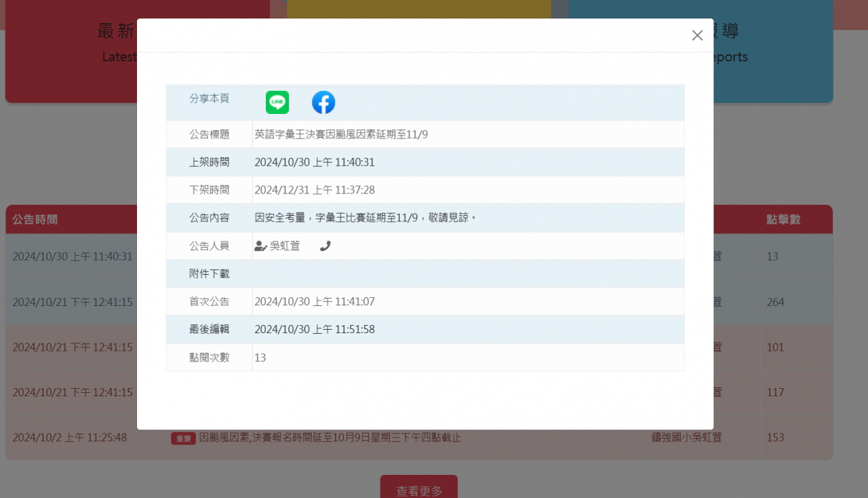
Task: Click the person icon beside 吳虹萱
Action: pyautogui.click(x=260, y=246)
